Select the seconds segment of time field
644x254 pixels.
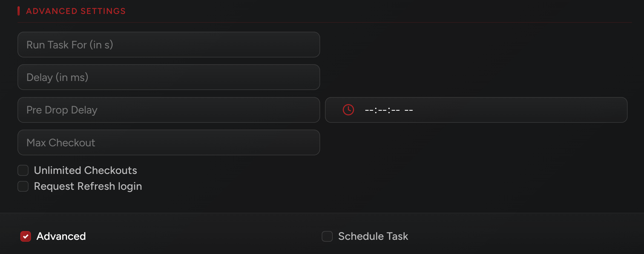396,110
